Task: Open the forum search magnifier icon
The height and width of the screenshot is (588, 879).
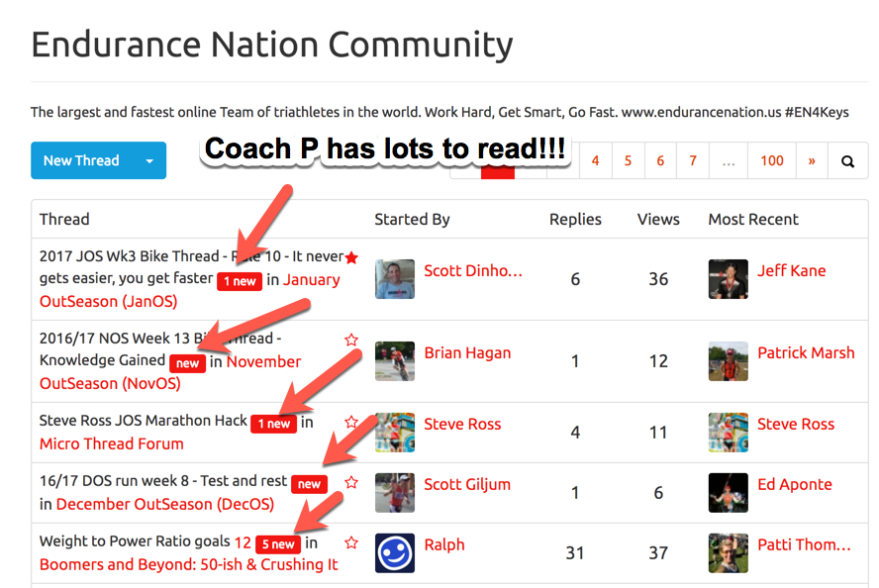Action: point(847,161)
